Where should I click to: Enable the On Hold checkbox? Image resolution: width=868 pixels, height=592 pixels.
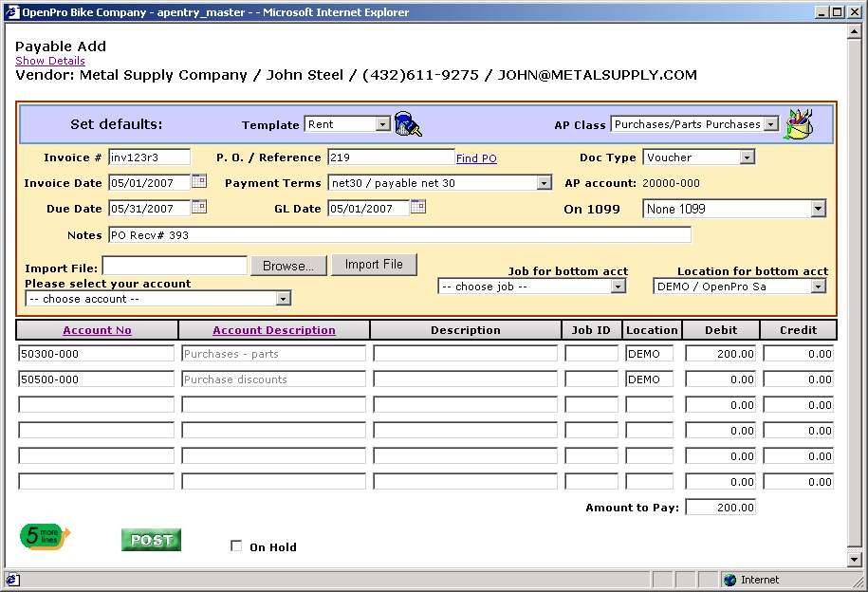tap(237, 546)
